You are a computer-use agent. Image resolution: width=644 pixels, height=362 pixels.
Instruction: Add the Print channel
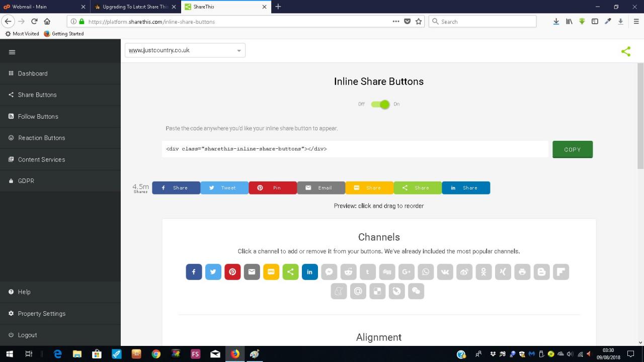(522, 272)
